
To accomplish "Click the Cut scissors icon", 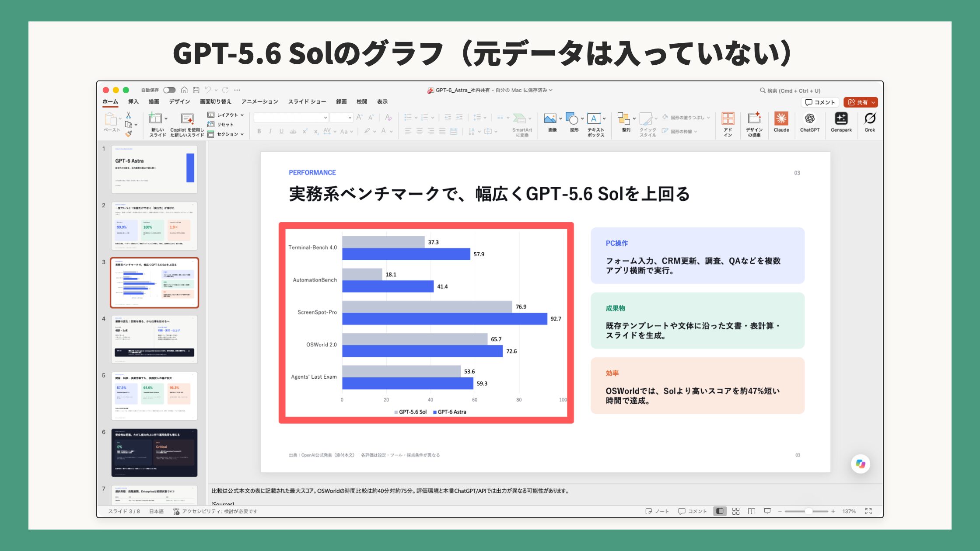I will pos(128,115).
